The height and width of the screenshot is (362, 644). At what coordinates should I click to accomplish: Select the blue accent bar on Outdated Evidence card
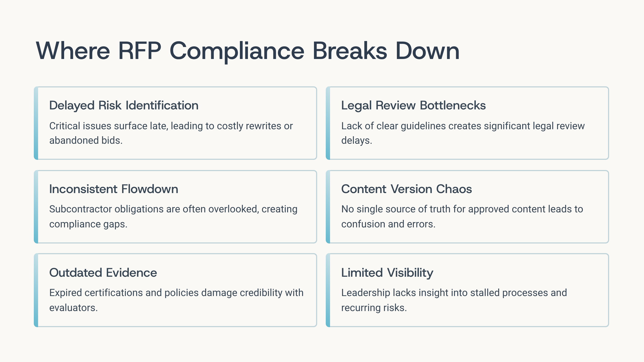36,290
